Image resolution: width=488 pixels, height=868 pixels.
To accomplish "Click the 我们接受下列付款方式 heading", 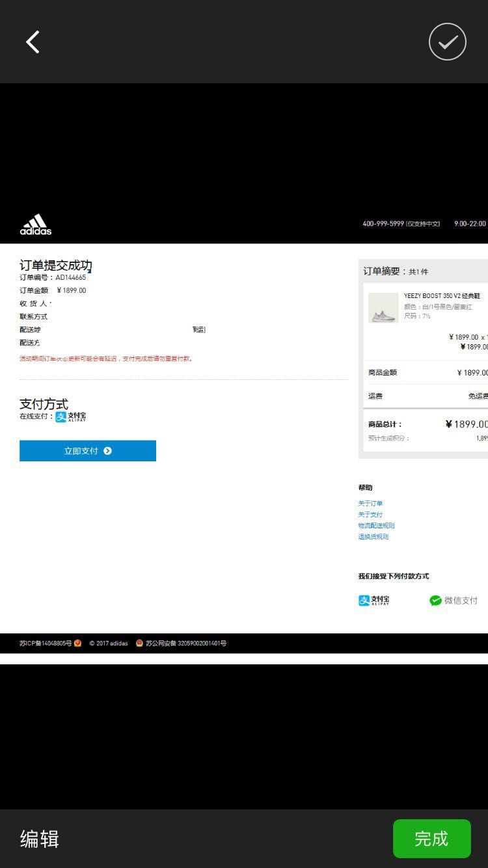I will tap(394, 576).
